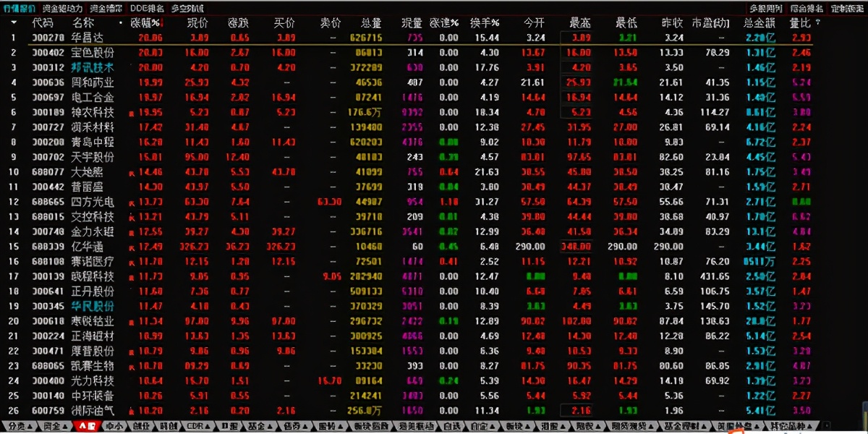The height and width of the screenshot is (434, 868).
Task: Select the 板块指数 bottom tab
Action: (371, 427)
